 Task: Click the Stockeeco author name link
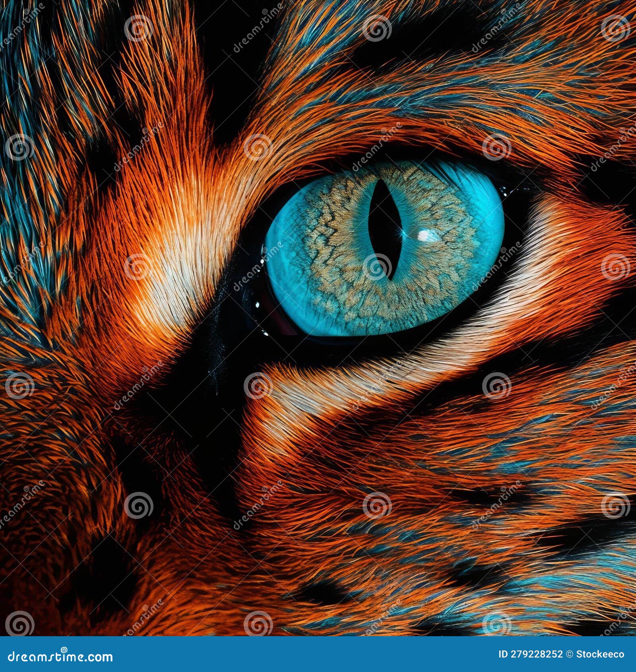[601, 655]
